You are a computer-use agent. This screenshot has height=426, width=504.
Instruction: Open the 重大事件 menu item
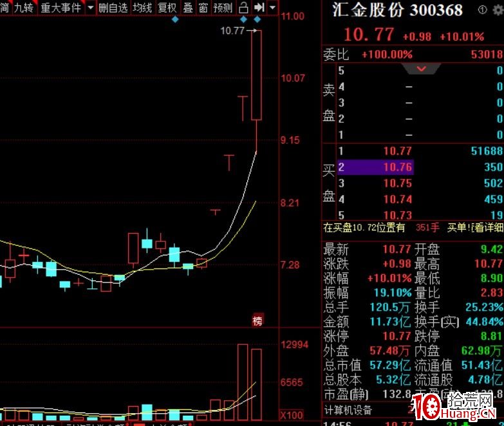click(61, 7)
